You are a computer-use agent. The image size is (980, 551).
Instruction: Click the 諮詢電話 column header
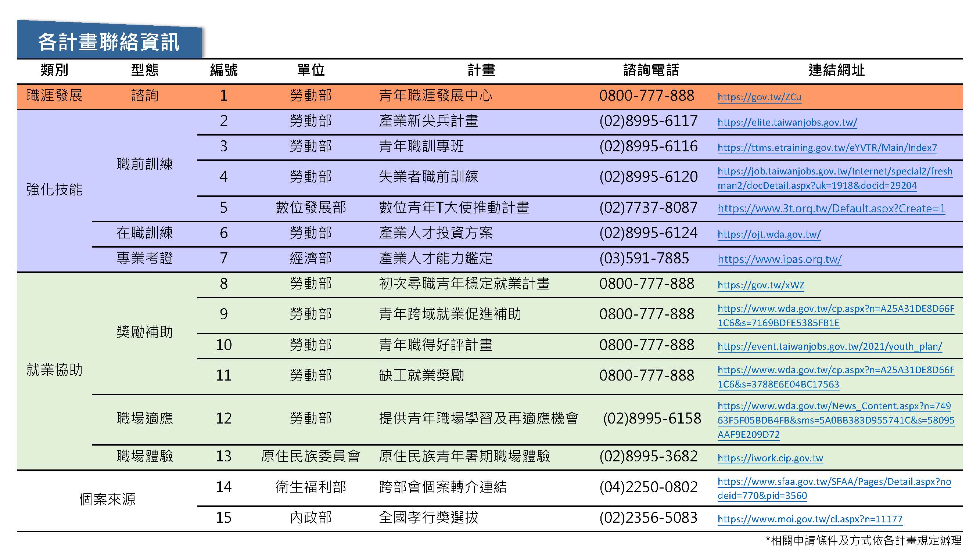point(650,71)
